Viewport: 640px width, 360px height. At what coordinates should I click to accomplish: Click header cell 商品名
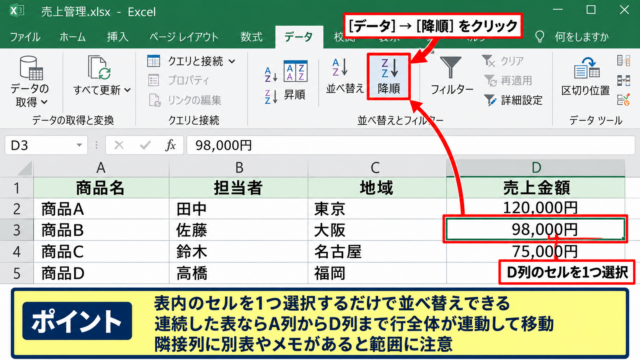pos(101,188)
